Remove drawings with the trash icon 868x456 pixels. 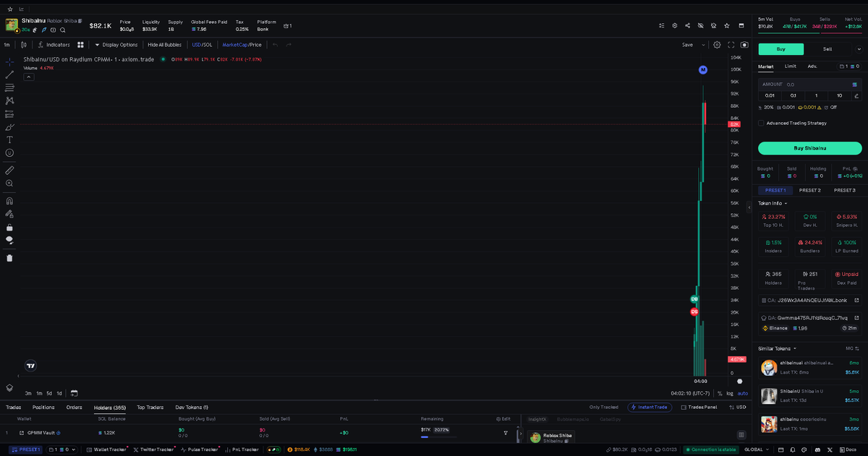(x=9, y=257)
